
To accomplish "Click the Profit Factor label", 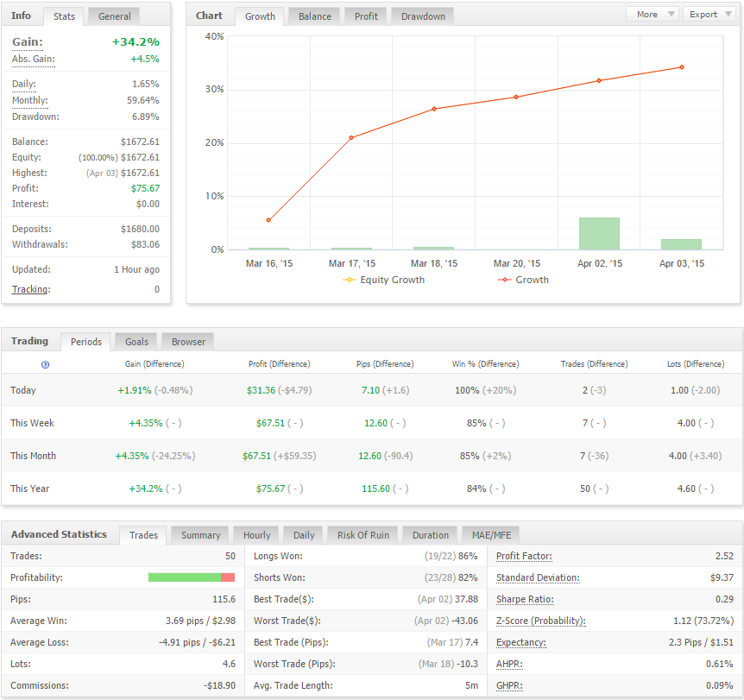I will [524, 556].
